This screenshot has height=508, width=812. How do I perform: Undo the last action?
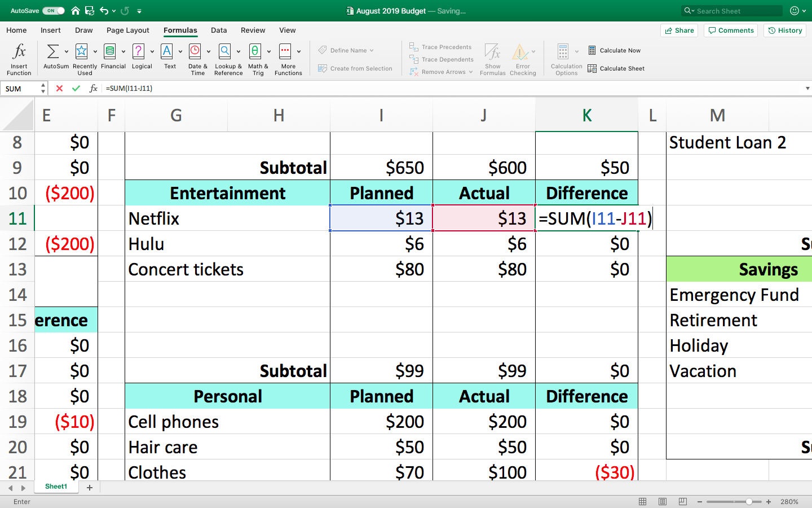tap(104, 11)
